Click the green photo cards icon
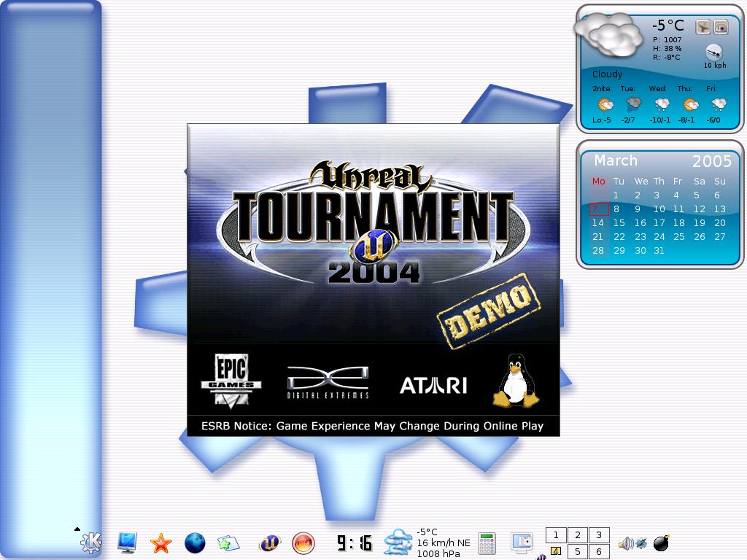747x560 pixels. click(228, 543)
